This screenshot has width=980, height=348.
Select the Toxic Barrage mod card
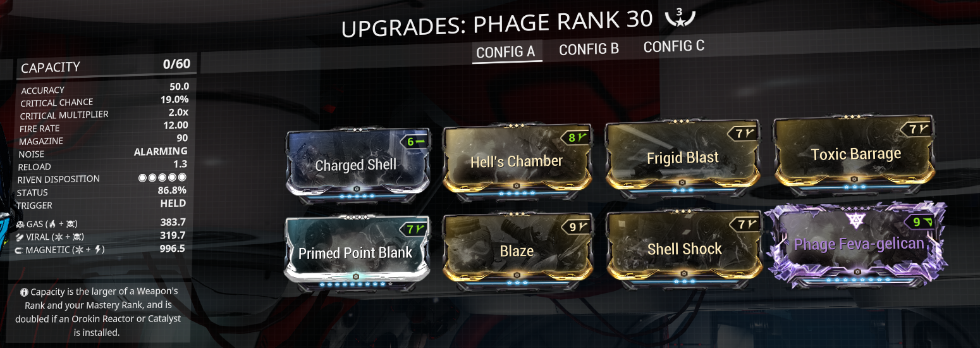pyautogui.click(x=857, y=156)
